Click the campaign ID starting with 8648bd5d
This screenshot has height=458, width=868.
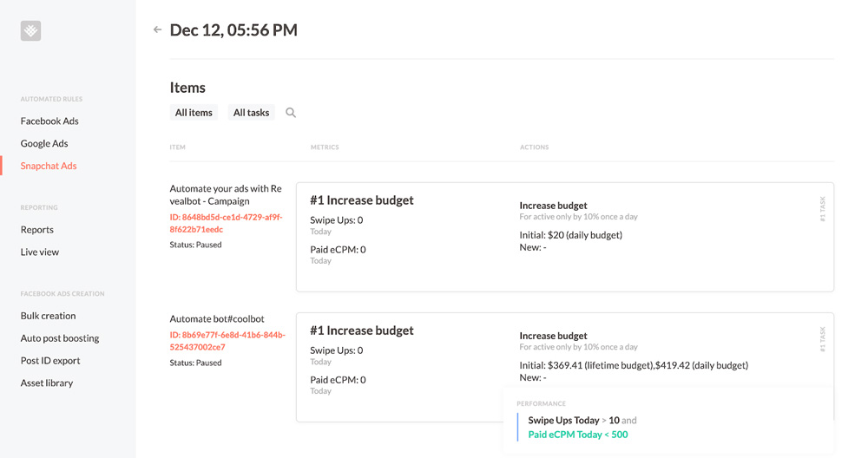tap(226, 223)
